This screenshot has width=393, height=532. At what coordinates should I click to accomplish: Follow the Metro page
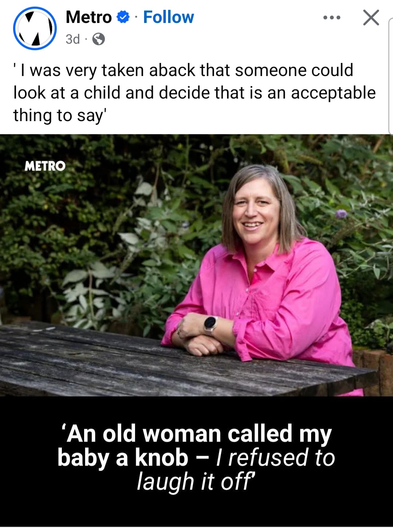(168, 17)
